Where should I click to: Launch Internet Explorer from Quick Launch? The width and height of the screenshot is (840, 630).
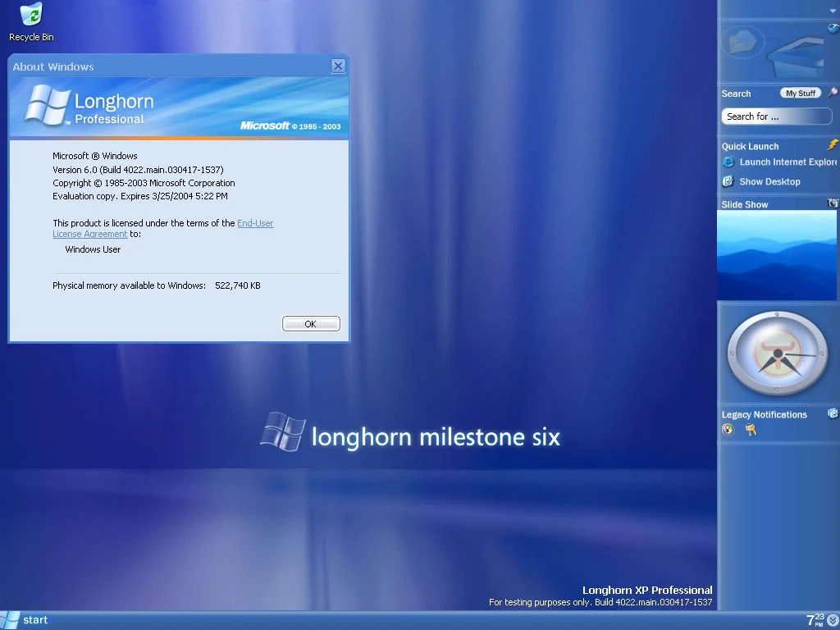[x=779, y=162]
